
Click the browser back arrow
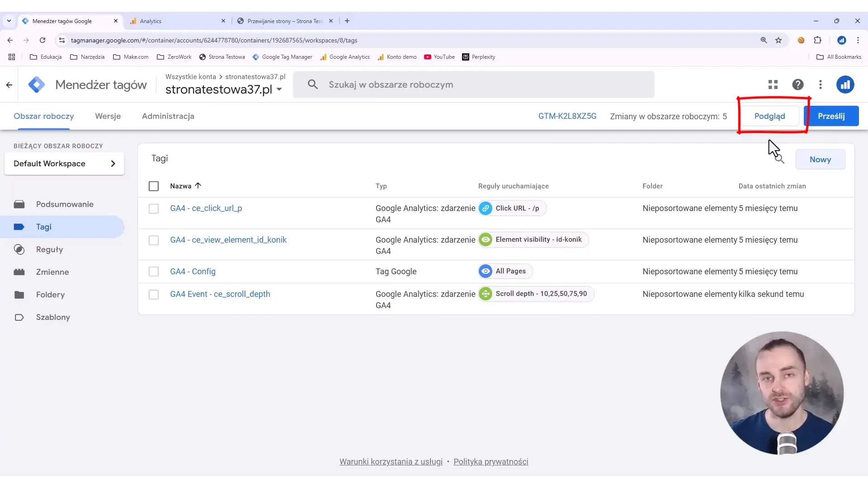10,40
